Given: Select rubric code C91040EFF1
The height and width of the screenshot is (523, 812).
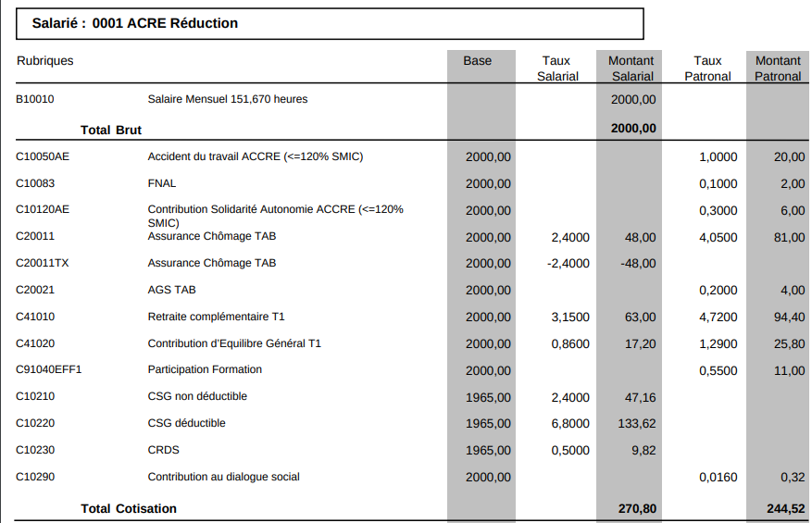Looking at the screenshot, I should [x=49, y=369].
